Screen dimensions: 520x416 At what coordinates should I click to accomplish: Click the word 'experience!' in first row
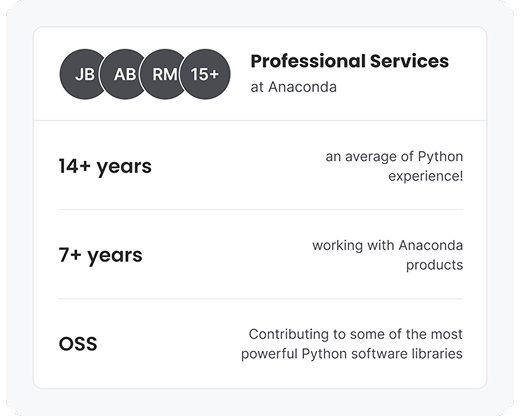[426, 176]
